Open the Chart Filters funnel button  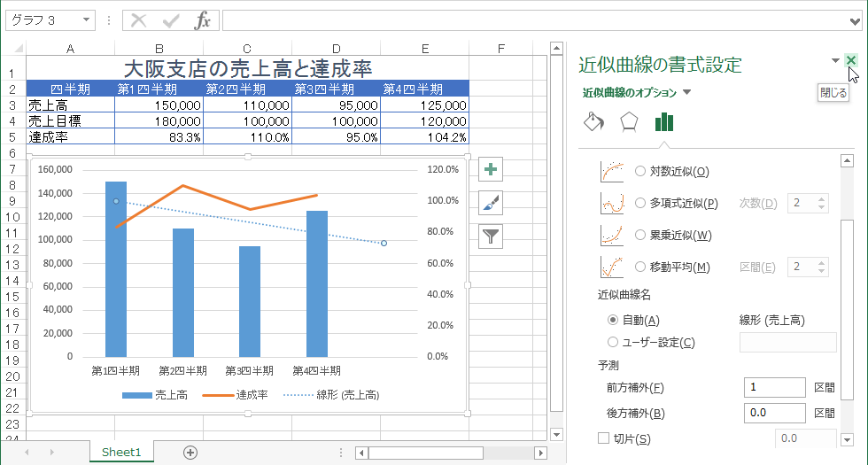[491, 237]
